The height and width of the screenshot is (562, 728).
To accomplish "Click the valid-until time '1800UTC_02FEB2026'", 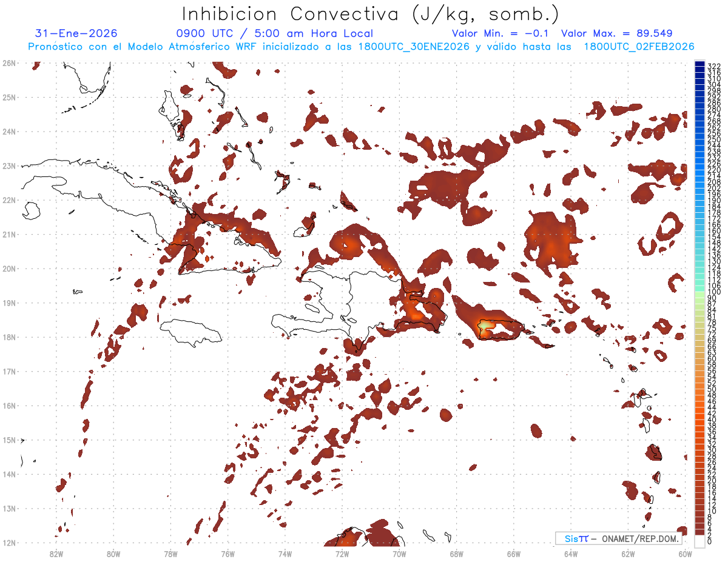I will pos(639,47).
